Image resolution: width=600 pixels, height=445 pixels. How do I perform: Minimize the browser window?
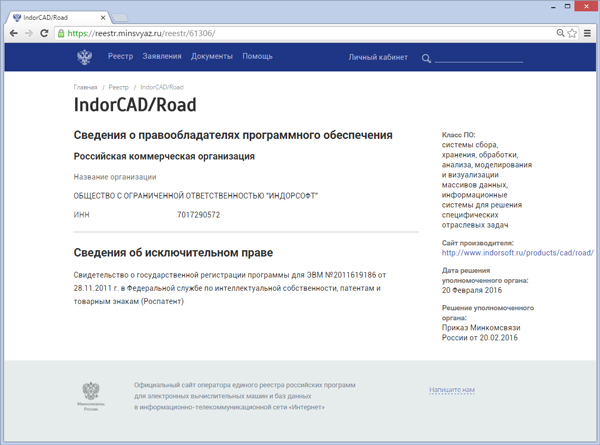coord(553,7)
